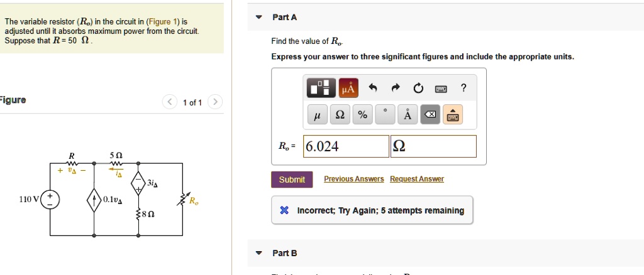
Task: Redo the answer edit
Action: point(395,89)
